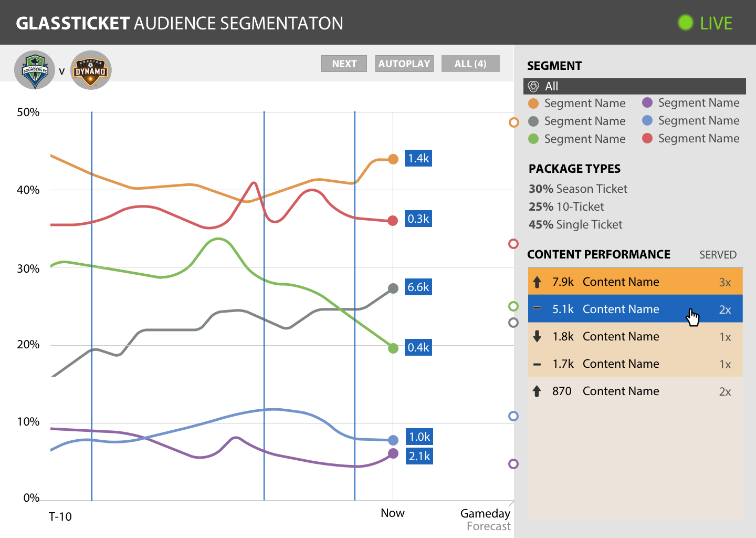
Task: Click the up arrow beside 870 content
Action: pos(537,391)
